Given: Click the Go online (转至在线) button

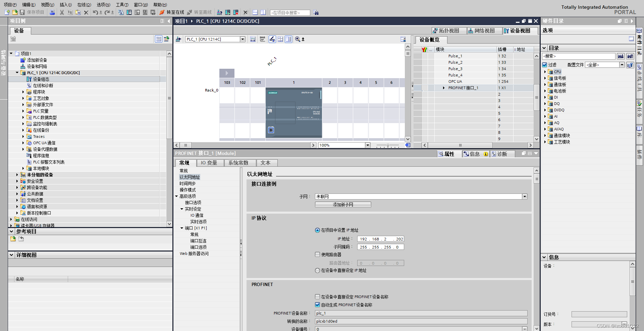Looking at the screenshot, I should tap(172, 12).
